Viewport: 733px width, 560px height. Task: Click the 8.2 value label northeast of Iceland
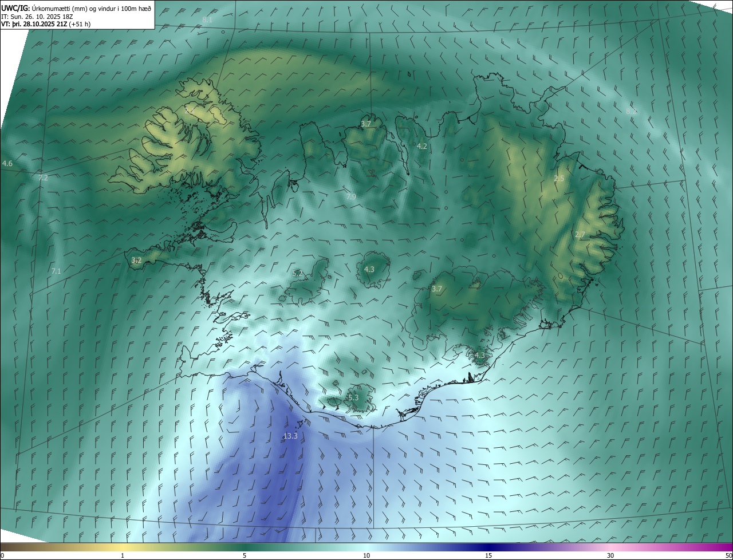click(630, 111)
